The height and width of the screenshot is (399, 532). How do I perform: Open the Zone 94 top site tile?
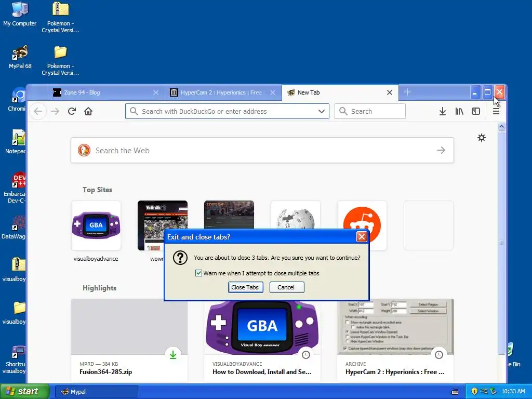point(229,215)
